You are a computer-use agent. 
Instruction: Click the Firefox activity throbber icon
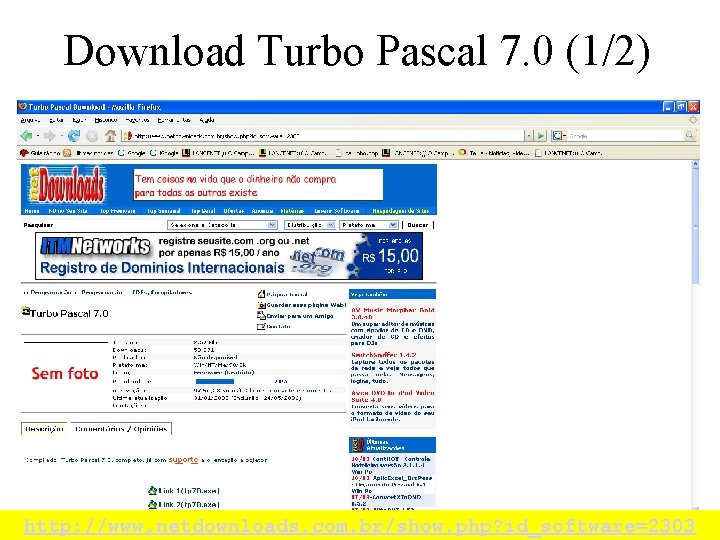pyautogui.click(x=693, y=120)
